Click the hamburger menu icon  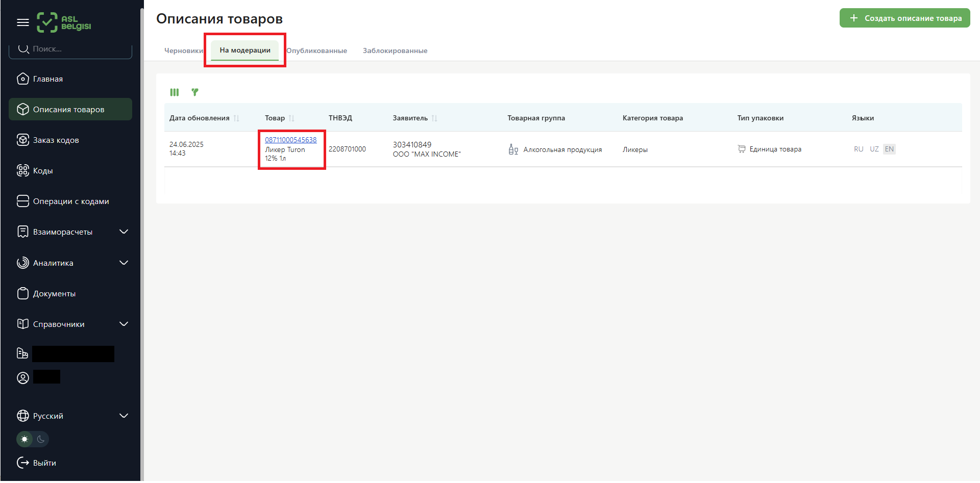click(23, 22)
